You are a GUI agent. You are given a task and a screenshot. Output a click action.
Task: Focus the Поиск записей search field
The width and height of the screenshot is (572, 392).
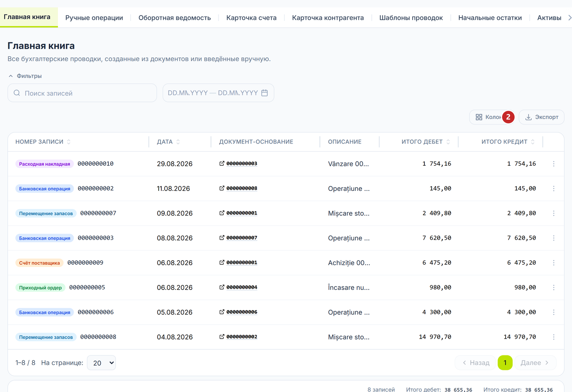pyautogui.click(x=82, y=93)
